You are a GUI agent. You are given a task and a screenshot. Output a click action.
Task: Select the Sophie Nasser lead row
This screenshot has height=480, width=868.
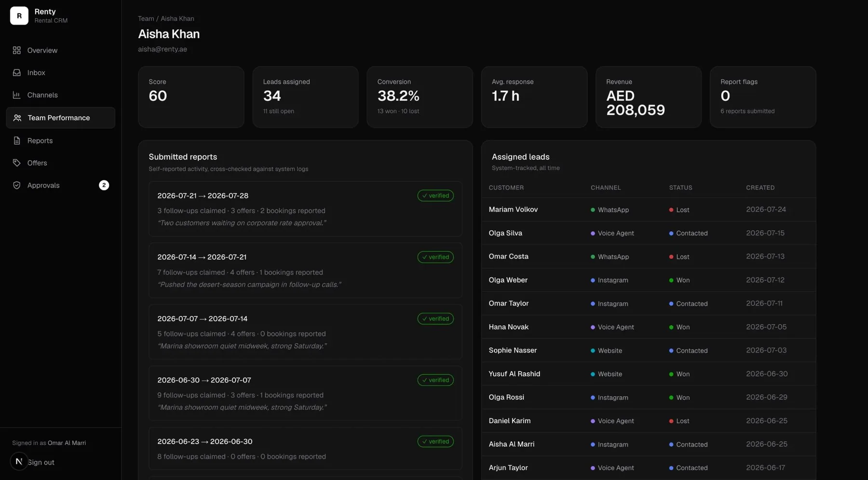coord(649,350)
